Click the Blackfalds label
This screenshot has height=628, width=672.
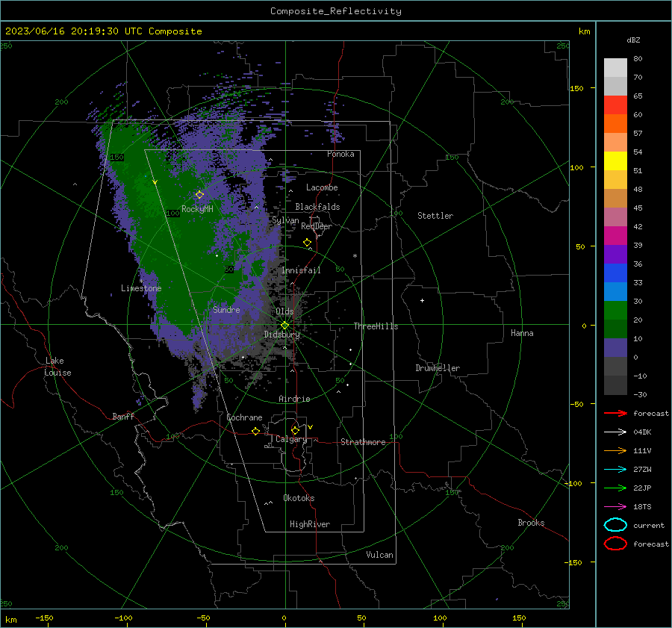tap(317, 207)
